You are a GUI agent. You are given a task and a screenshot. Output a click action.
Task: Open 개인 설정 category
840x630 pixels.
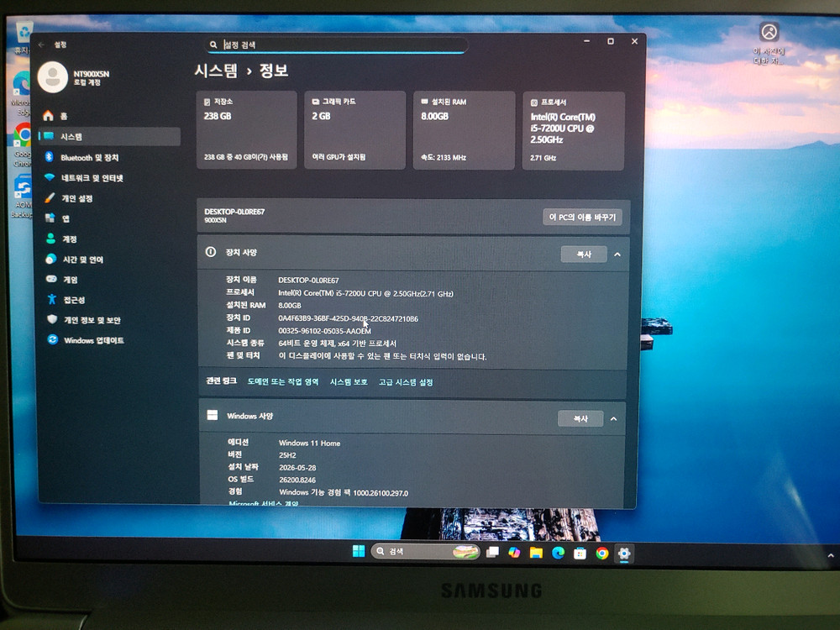(109, 198)
